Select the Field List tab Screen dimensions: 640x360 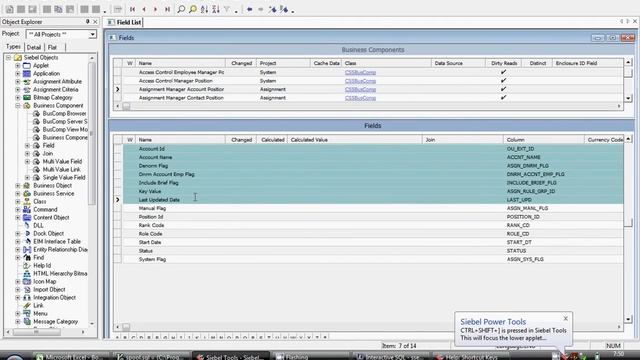pos(125,22)
